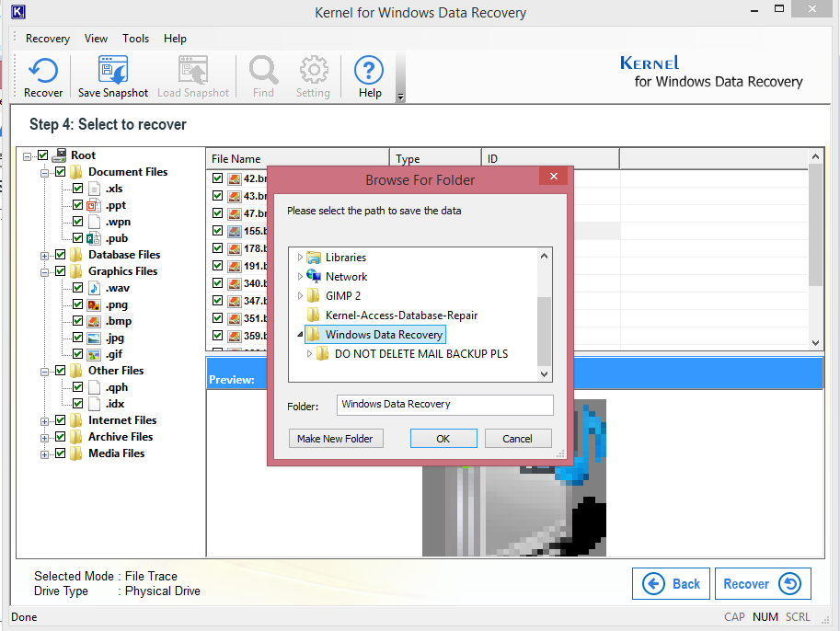Uncheck the Document Files checkbox
Screen dimensions: 840x631
[x=61, y=172]
